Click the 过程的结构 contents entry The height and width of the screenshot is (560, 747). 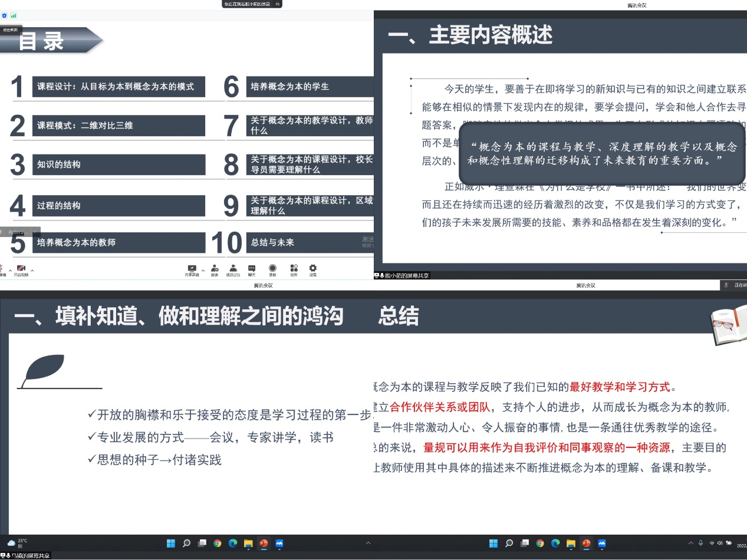(x=118, y=206)
